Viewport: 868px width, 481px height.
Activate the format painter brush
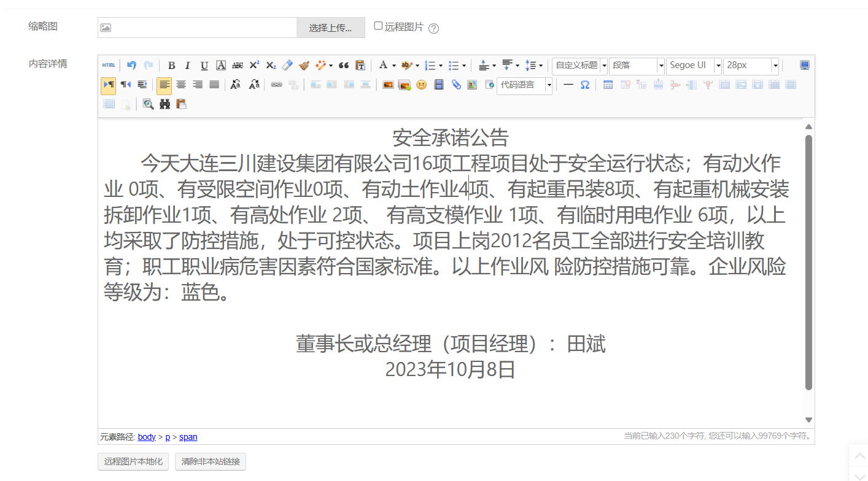click(304, 65)
